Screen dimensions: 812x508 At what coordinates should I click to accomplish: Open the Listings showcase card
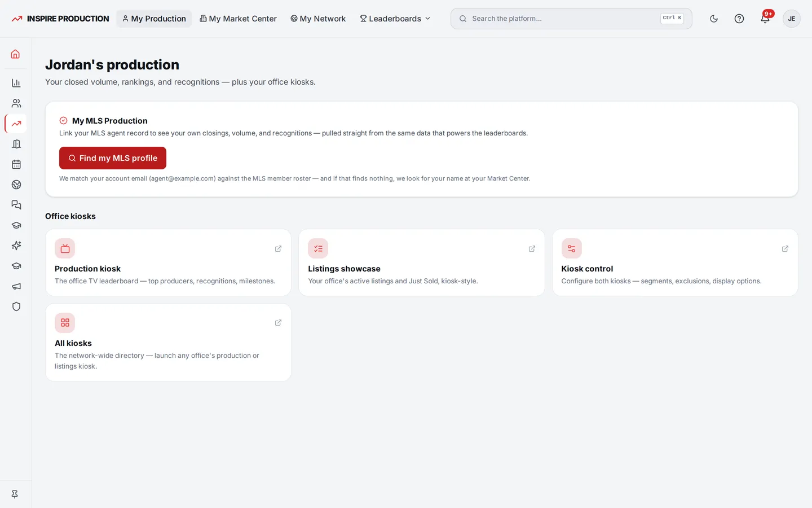(x=422, y=262)
